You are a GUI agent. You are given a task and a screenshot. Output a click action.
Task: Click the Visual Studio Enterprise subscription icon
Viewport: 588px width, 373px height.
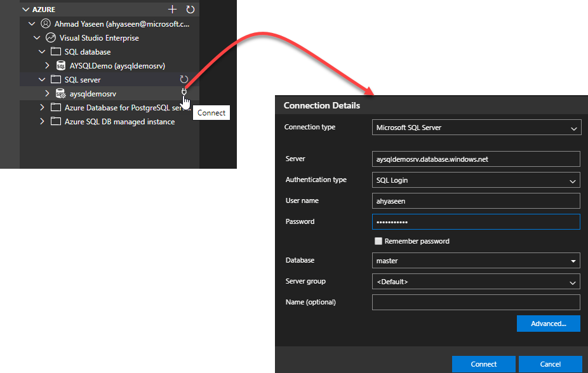51,37
